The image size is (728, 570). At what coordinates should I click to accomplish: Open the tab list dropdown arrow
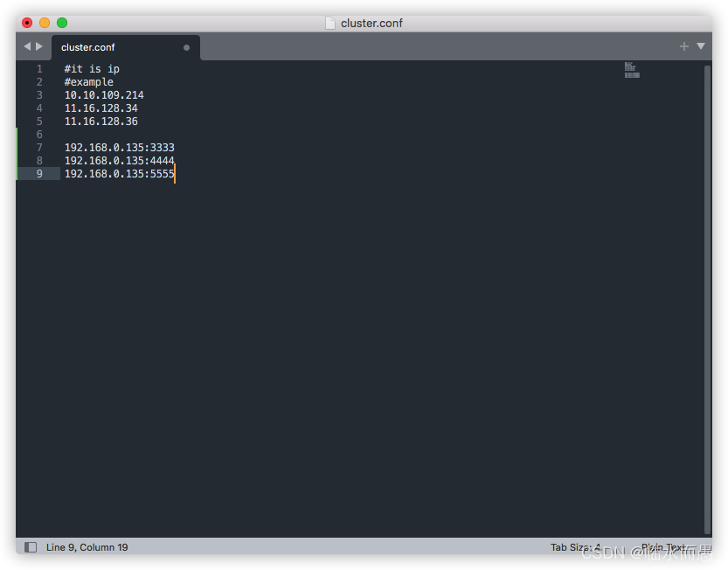click(701, 46)
